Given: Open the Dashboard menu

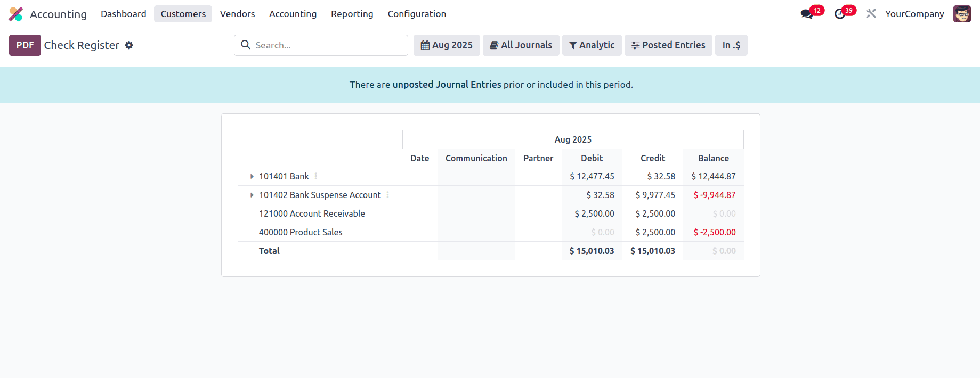Looking at the screenshot, I should [124, 14].
